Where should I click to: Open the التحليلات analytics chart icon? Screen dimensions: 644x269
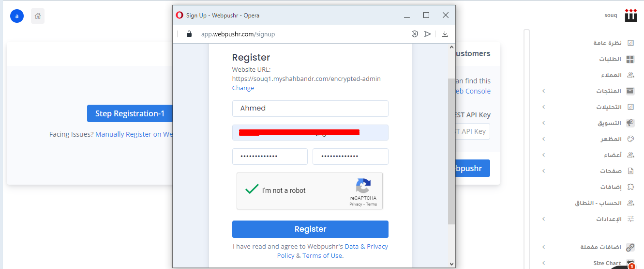tap(630, 107)
